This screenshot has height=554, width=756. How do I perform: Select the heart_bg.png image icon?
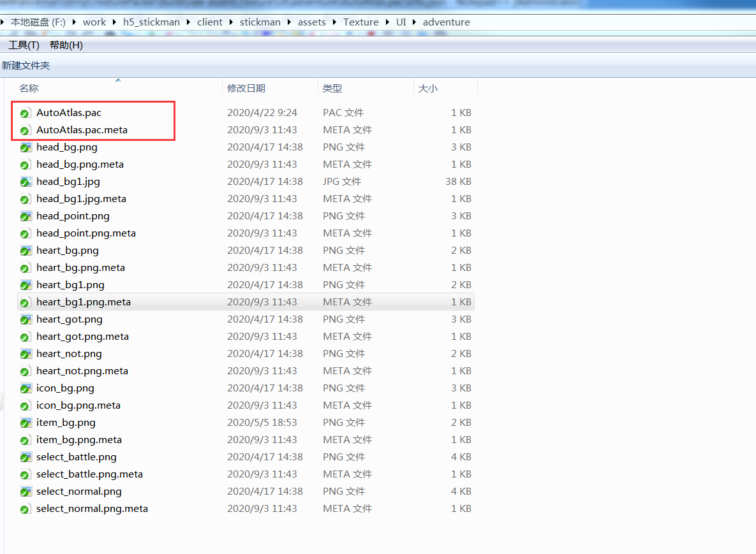(26, 251)
